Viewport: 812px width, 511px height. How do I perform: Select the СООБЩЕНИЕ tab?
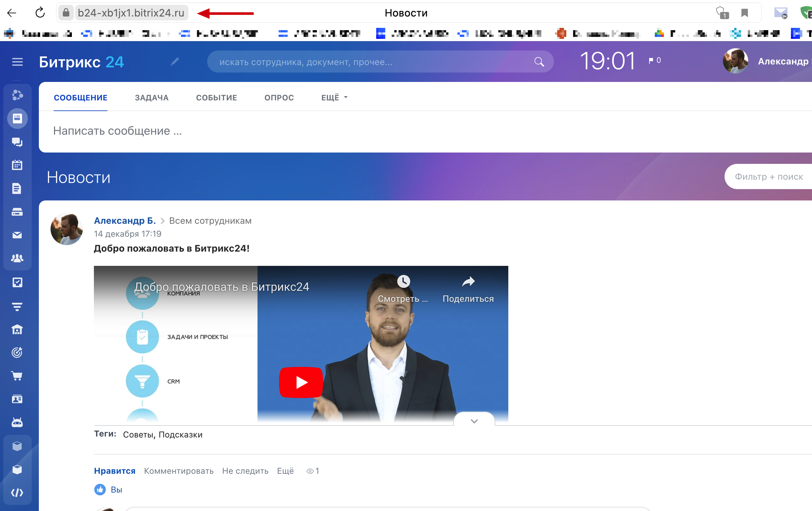click(81, 97)
